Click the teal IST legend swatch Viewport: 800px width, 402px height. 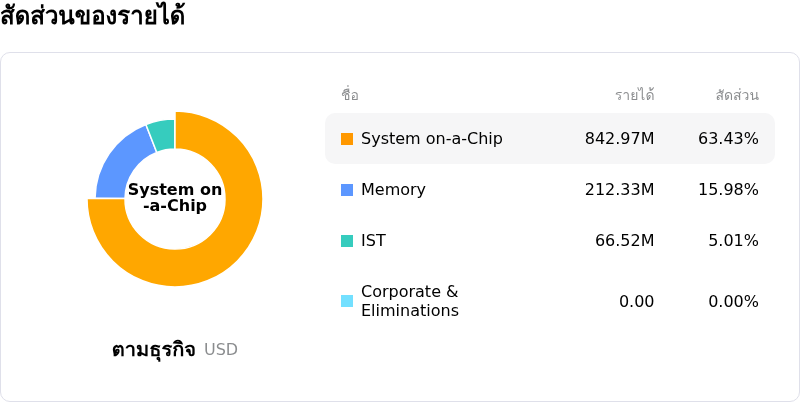coord(347,241)
